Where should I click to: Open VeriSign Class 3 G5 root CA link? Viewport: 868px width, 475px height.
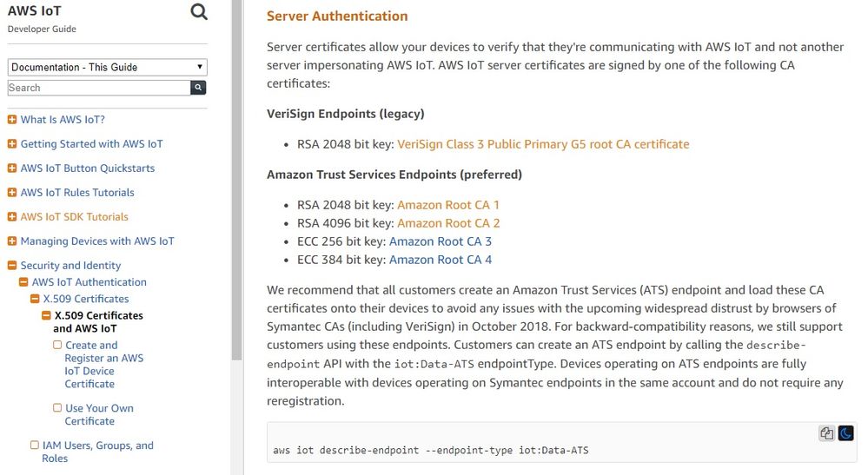[x=543, y=144]
